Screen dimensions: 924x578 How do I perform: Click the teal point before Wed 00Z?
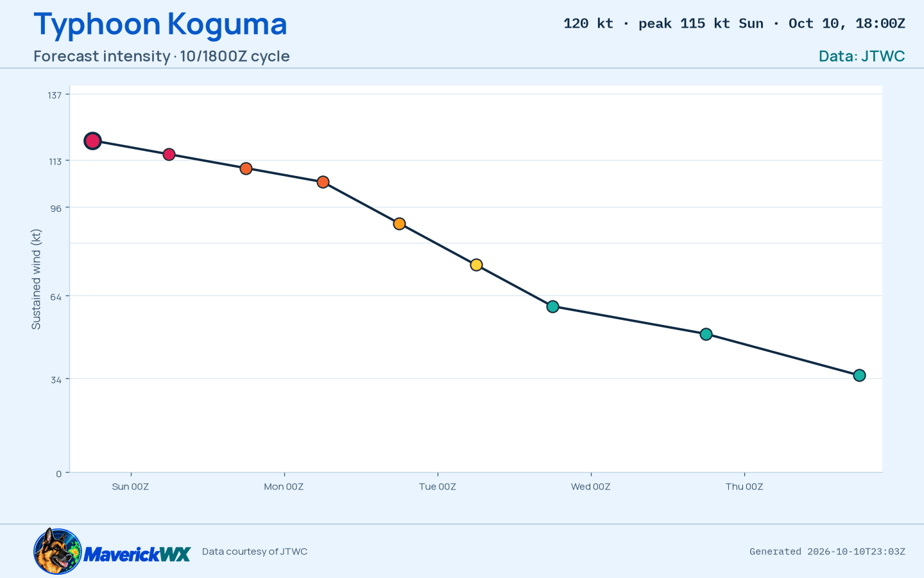pos(552,306)
